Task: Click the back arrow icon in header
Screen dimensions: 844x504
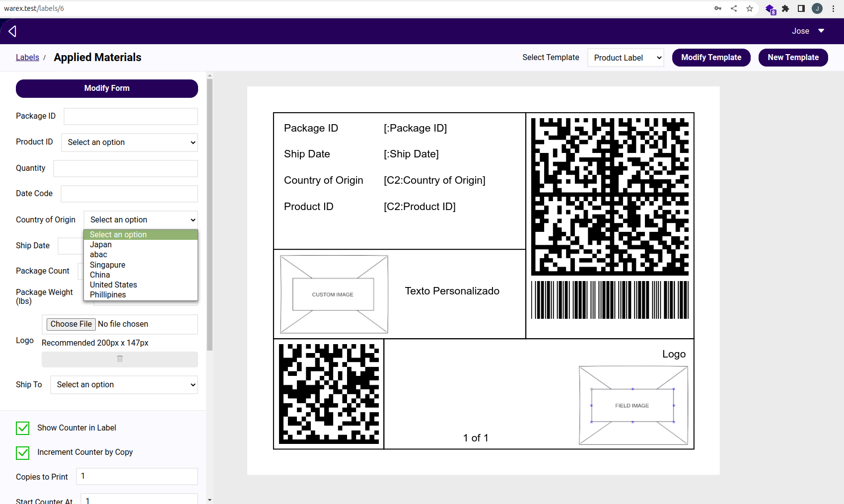Action: 12,31
